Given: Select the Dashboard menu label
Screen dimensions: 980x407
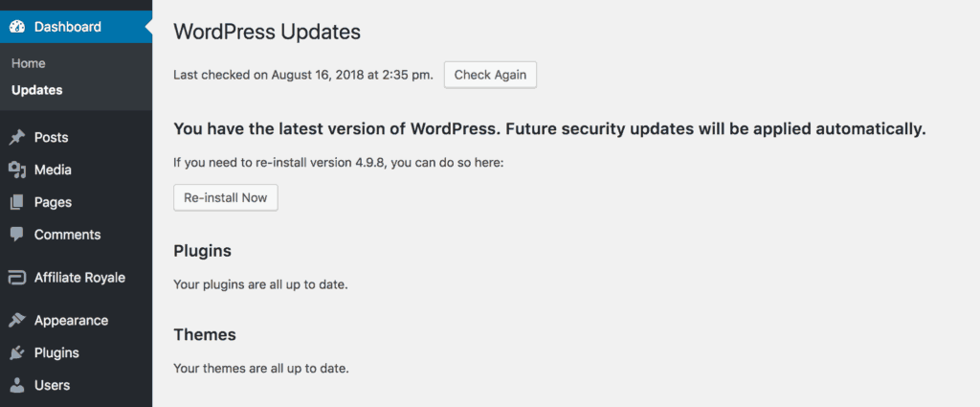Looking at the screenshot, I should [68, 27].
